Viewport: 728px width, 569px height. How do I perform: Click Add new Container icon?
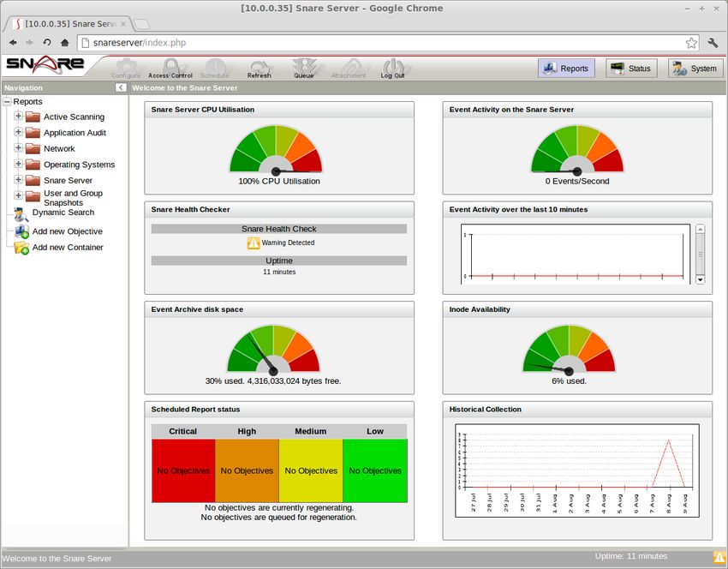point(21,248)
